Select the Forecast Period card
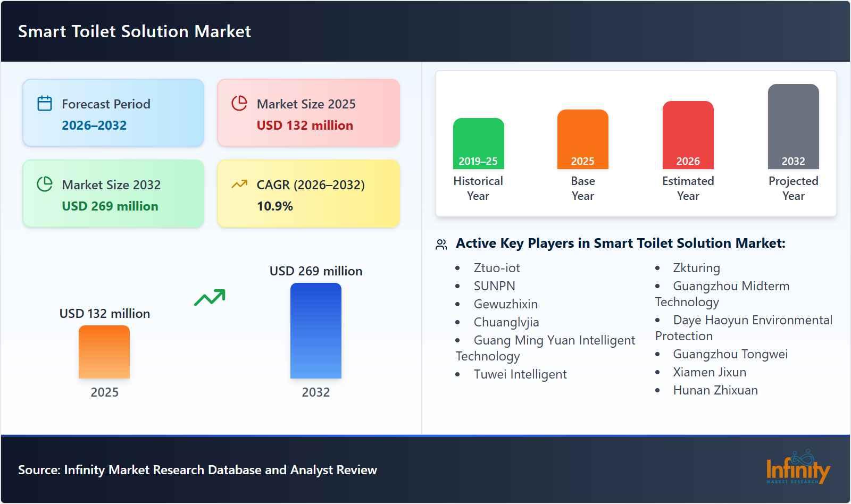Viewport: 851px width, 504px height. click(113, 113)
